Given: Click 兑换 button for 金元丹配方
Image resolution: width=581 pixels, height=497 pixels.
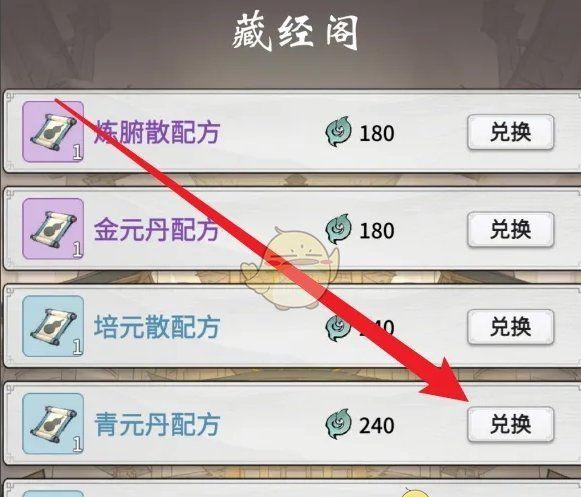Looking at the screenshot, I should pyautogui.click(x=511, y=229).
